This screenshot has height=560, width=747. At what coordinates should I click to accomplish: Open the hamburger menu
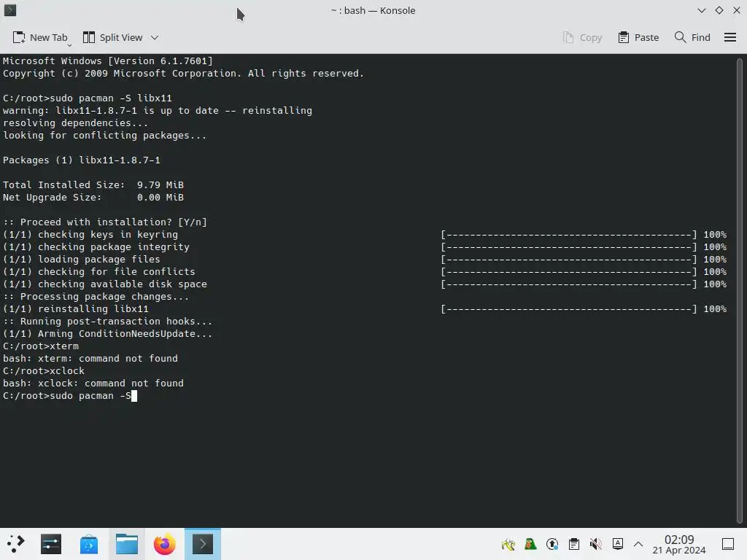click(x=730, y=38)
